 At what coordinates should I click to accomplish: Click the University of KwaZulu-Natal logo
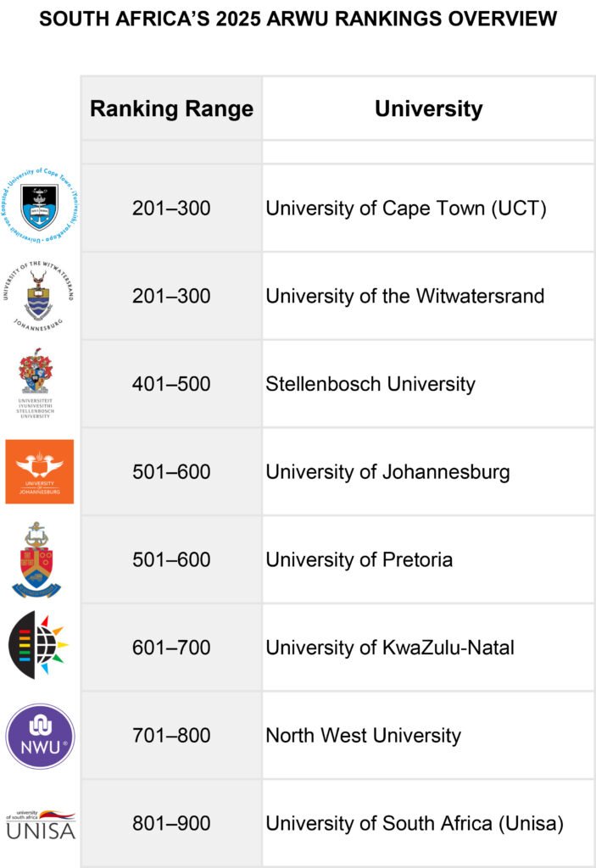click(38, 645)
